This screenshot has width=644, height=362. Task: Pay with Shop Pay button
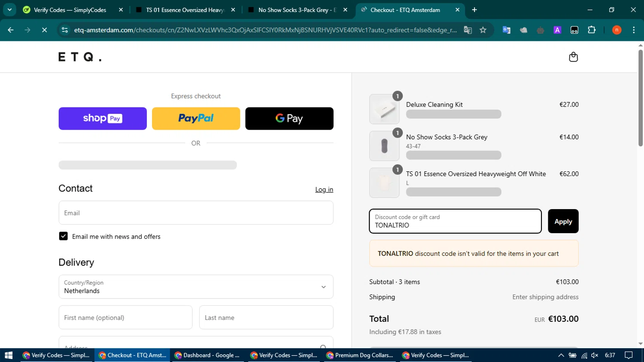click(103, 119)
